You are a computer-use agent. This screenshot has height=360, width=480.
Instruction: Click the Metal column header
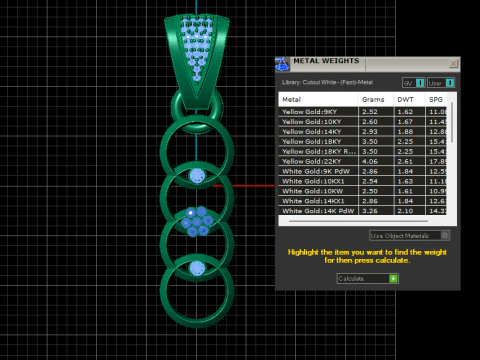click(318, 99)
